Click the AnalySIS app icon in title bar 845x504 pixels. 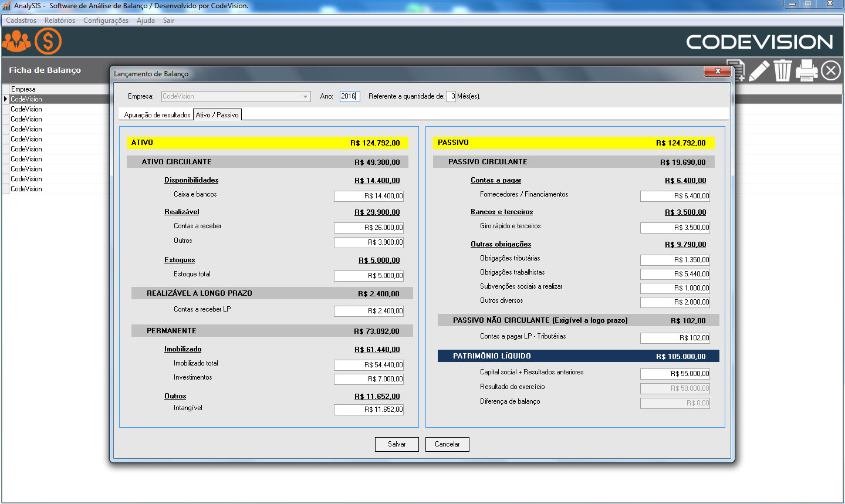pos(6,6)
